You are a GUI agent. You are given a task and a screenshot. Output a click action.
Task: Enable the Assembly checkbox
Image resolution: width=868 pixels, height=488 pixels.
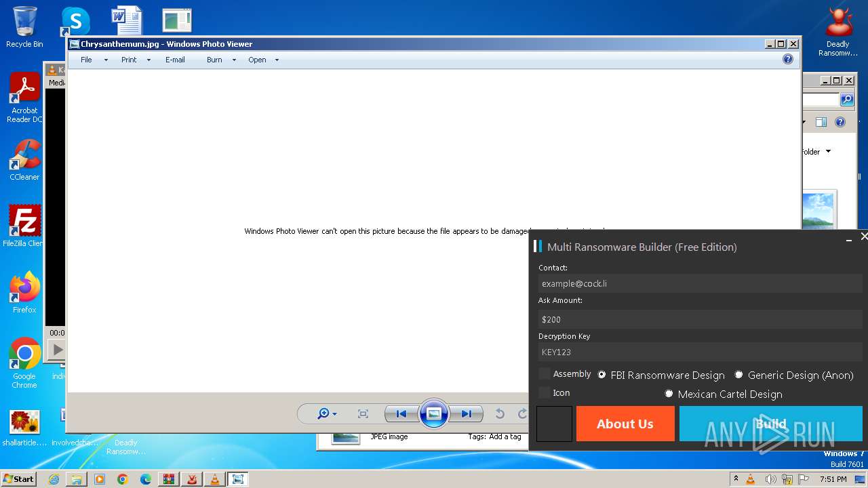pos(545,373)
